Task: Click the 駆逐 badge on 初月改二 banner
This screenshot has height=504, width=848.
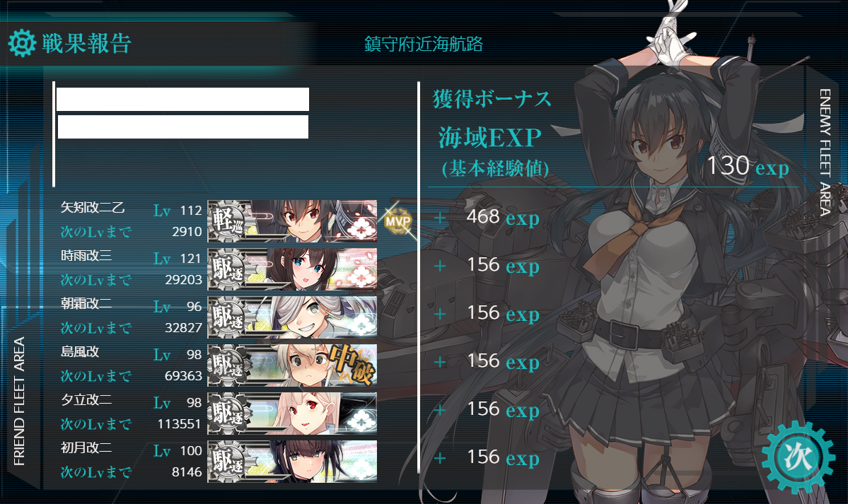Action: point(229,462)
